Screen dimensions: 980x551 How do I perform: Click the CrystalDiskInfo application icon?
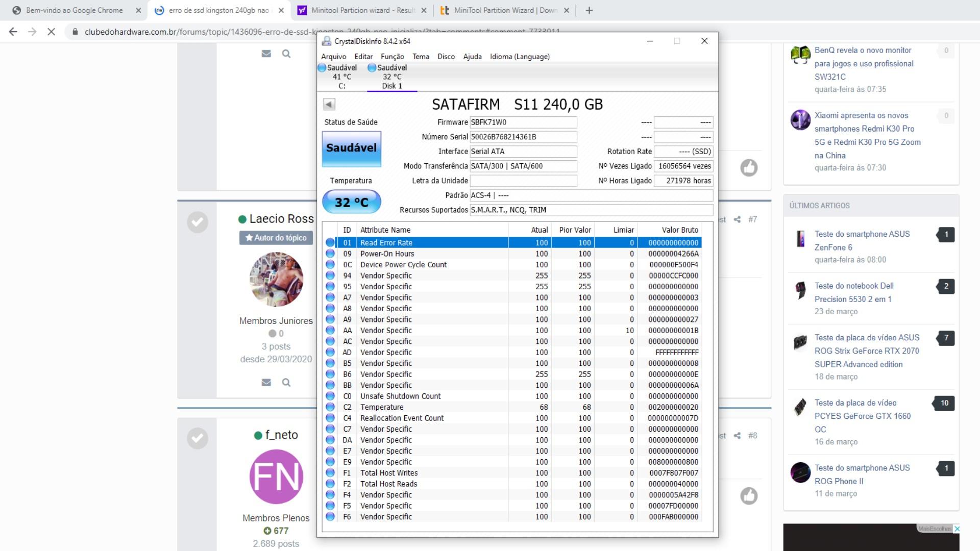[327, 41]
